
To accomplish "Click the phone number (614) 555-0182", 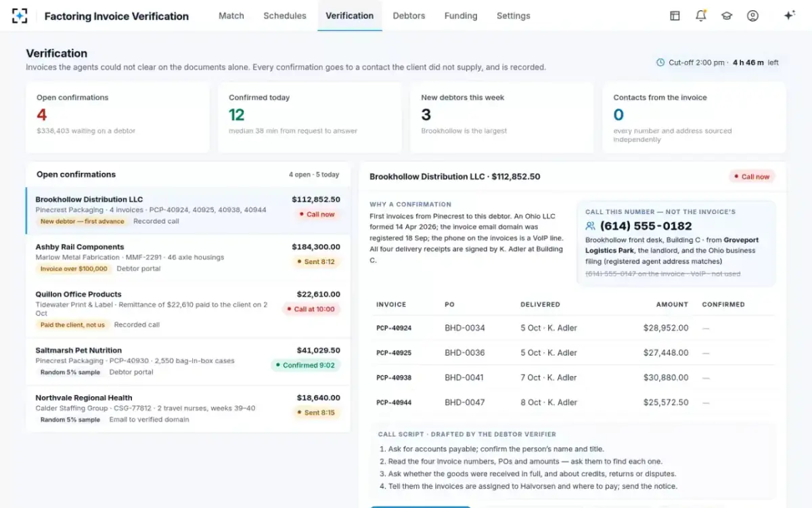I will [646, 226].
